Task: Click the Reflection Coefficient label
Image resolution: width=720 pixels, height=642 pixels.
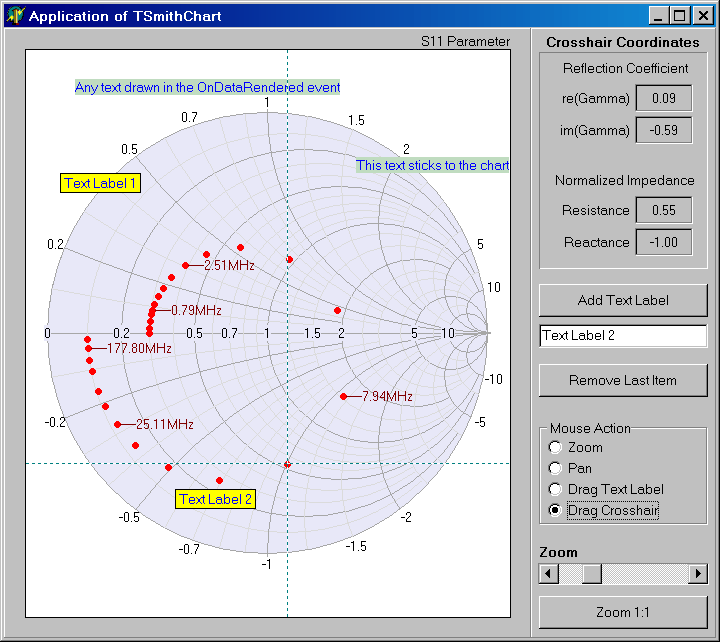Action: (x=625, y=68)
